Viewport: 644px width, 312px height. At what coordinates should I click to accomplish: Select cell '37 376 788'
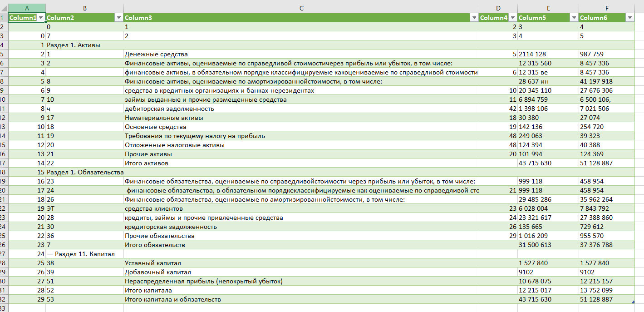pyautogui.click(x=607, y=245)
